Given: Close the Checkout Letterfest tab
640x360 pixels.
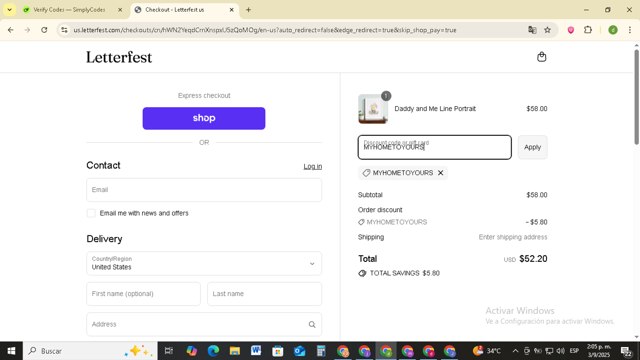Looking at the screenshot, I should coord(231,10).
